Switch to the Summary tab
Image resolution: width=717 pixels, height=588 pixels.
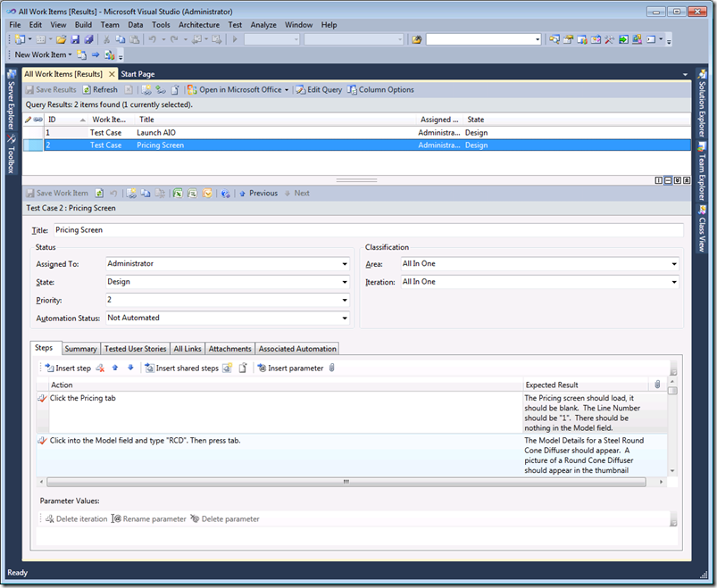80,349
